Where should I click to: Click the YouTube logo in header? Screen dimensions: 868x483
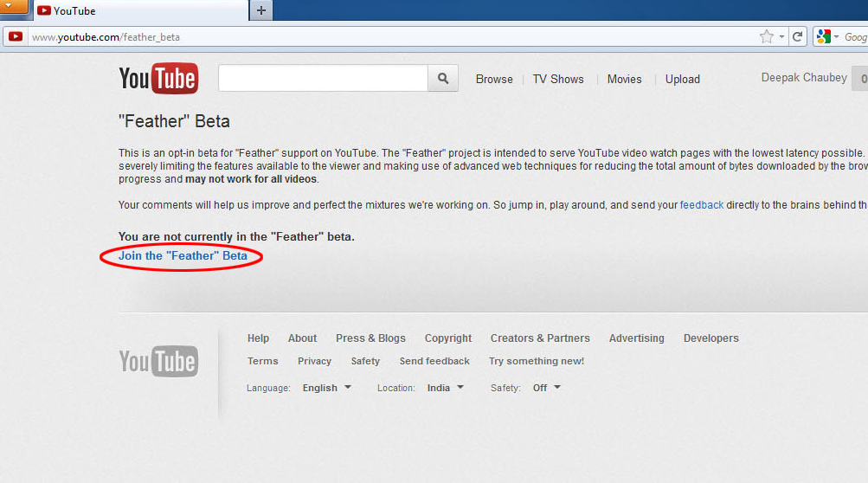click(x=158, y=78)
